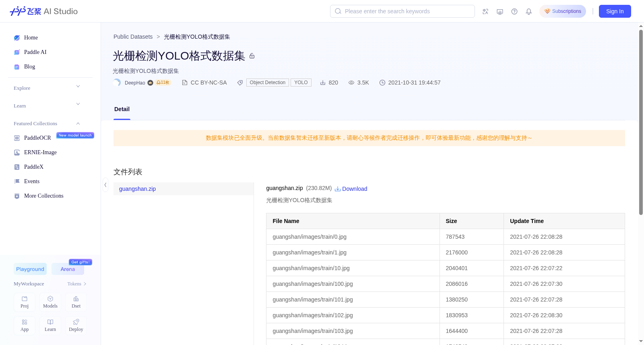Go to Public Datasets breadcrumb
Image resolution: width=644 pixels, height=345 pixels.
click(133, 37)
